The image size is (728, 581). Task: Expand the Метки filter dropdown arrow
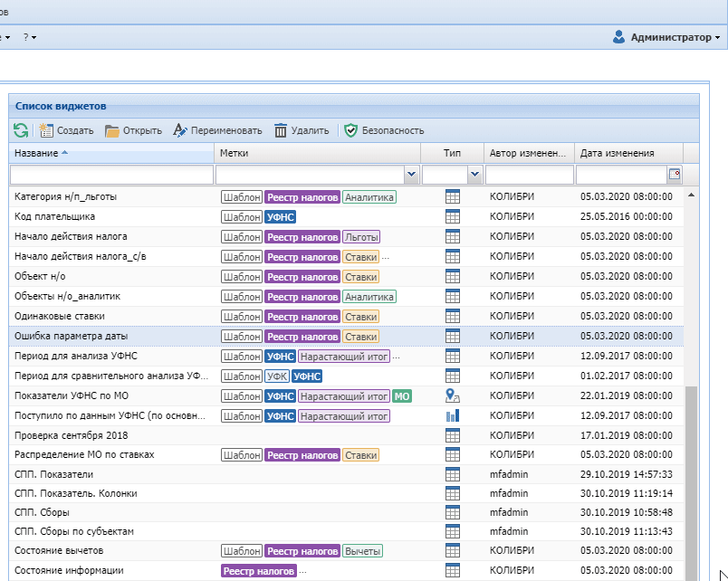(x=411, y=175)
